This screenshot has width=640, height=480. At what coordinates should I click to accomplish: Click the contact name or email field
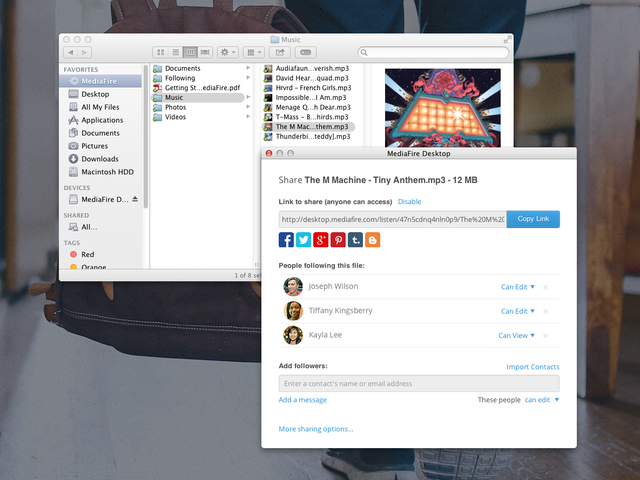coord(418,384)
